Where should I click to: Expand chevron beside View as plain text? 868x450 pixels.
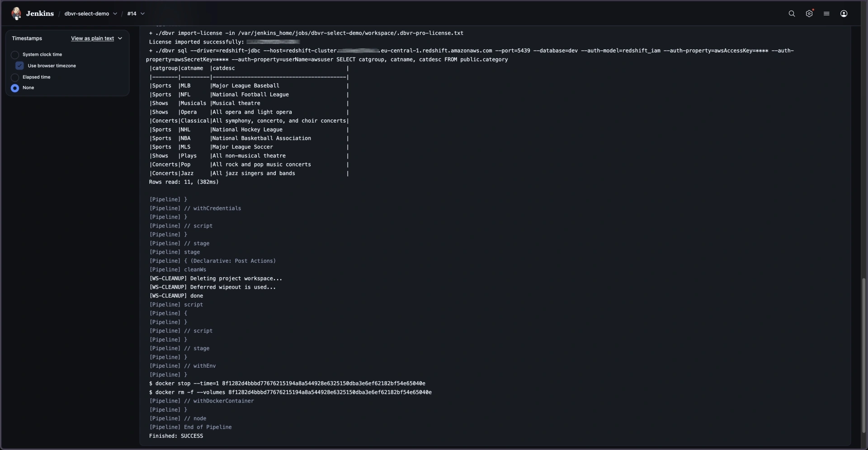coord(120,38)
